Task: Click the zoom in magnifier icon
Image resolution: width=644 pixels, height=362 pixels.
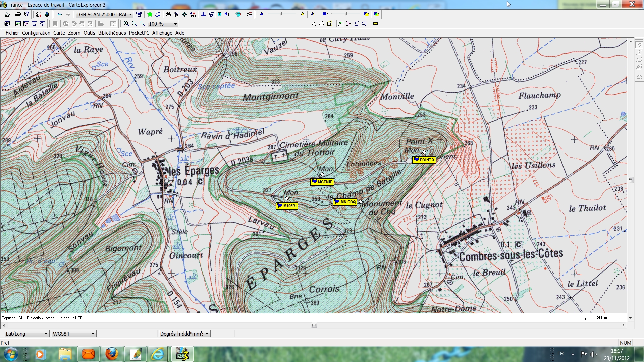Action: [x=126, y=24]
